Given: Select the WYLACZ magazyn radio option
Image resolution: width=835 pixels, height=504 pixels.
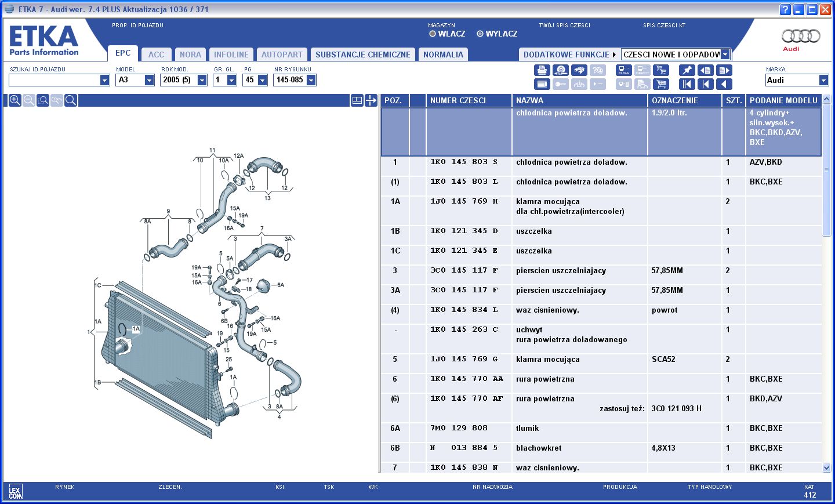Looking at the screenshot, I should click(x=480, y=34).
